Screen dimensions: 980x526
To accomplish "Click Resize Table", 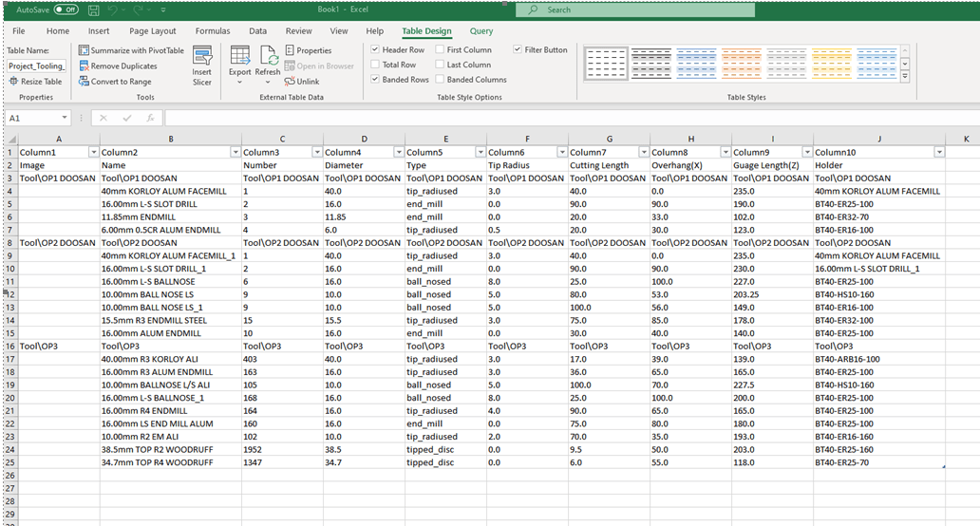I will point(35,82).
